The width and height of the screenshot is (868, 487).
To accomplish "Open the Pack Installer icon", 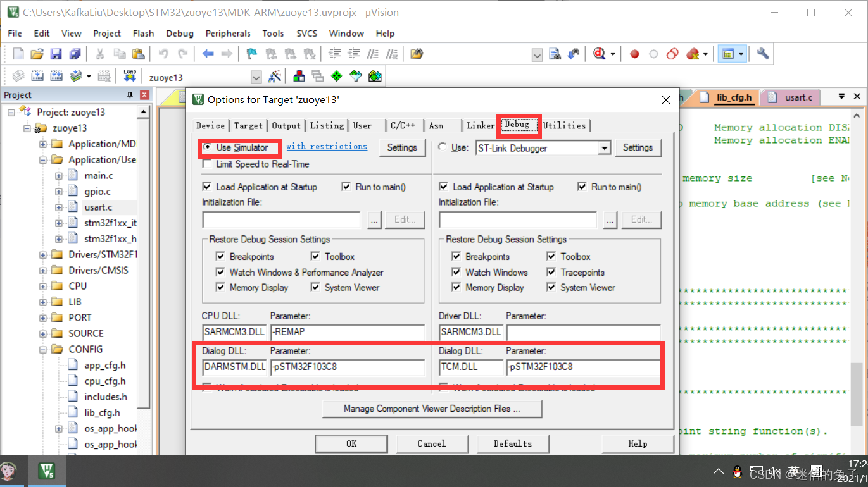I will (x=375, y=77).
